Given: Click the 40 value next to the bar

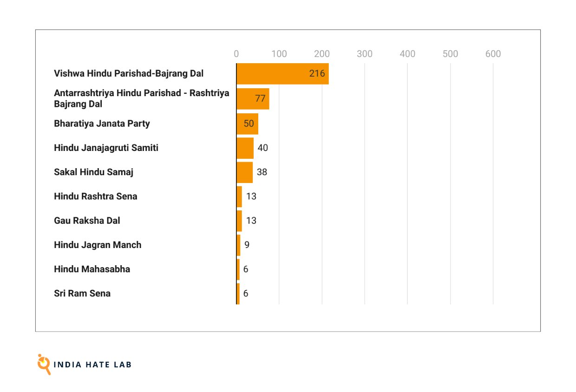Looking at the screenshot, I should [263, 148].
